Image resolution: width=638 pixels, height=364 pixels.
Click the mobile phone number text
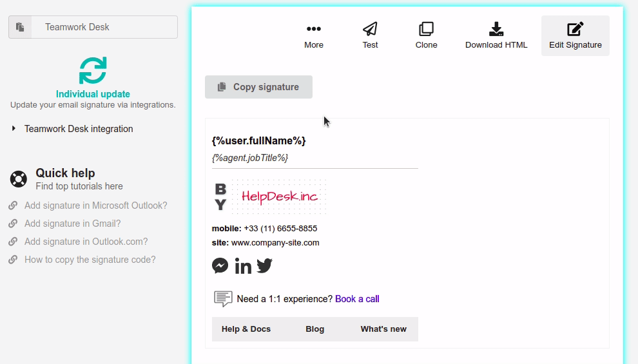pyautogui.click(x=281, y=229)
